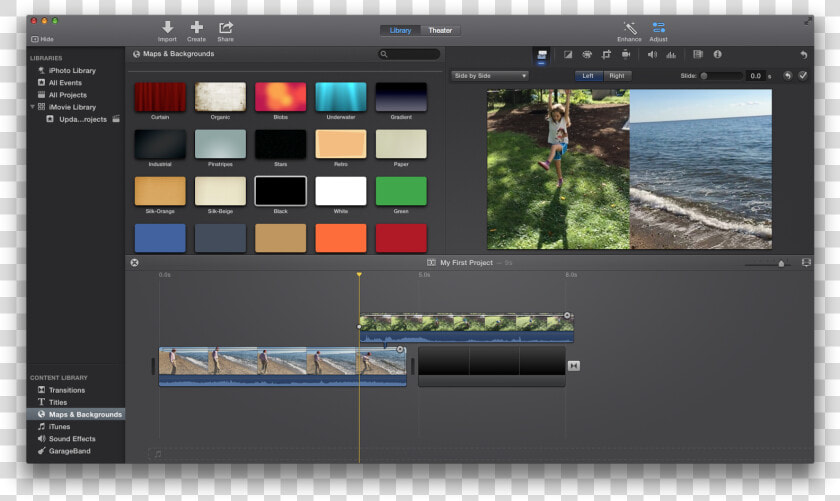
Task: Apply the Enhance magic wand
Action: pyautogui.click(x=629, y=31)
